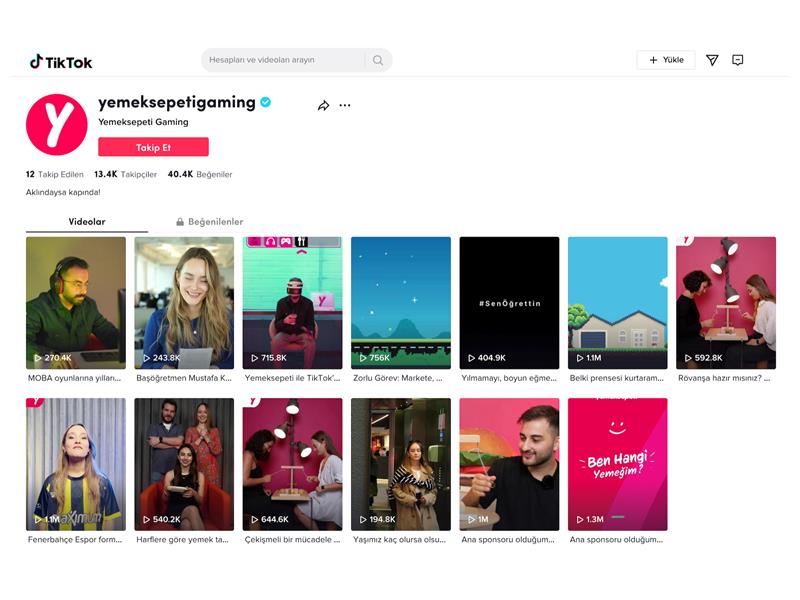This screenshot has height=600, width=800.
Task: Click the caption Yaşımız kaç olursa olsu...
Action: click(399, 539)
